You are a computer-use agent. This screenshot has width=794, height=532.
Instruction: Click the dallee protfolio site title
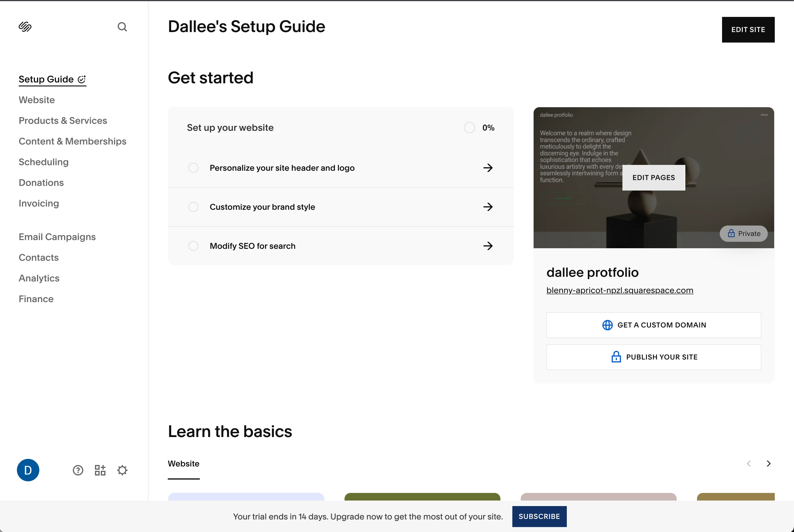(x=592, y=272)
